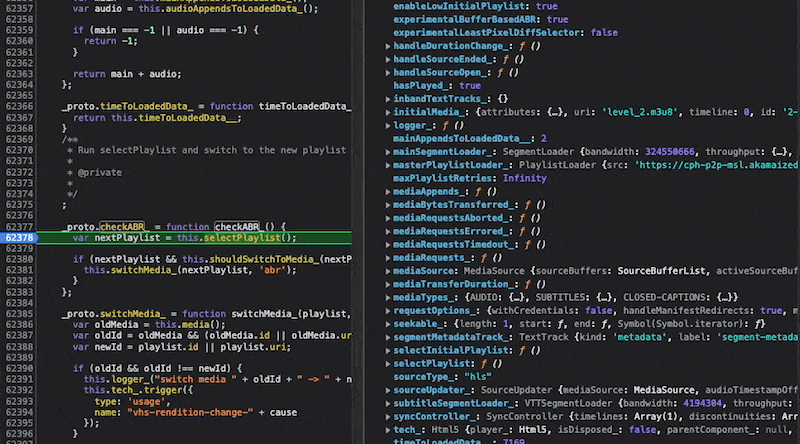Expand the mediaRequestsAborted_ property
The height and width of the screenshot is (444, 800).
(388, 218)
